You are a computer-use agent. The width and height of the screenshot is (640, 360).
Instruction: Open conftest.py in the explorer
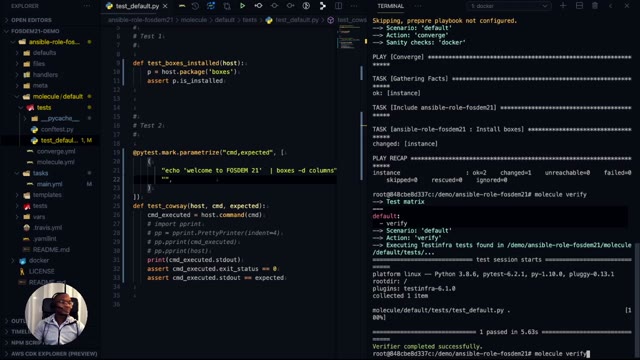tap(57, 129)
